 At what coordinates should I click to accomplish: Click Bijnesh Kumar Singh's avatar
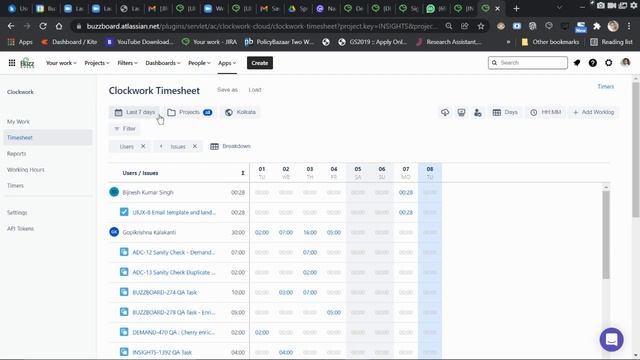point(114,192)
